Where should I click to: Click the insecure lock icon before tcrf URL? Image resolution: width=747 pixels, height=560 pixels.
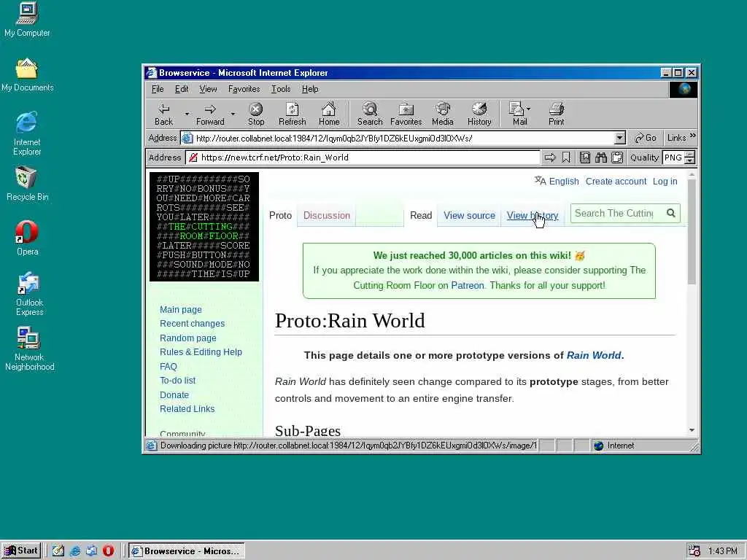(x=193, y=157)
